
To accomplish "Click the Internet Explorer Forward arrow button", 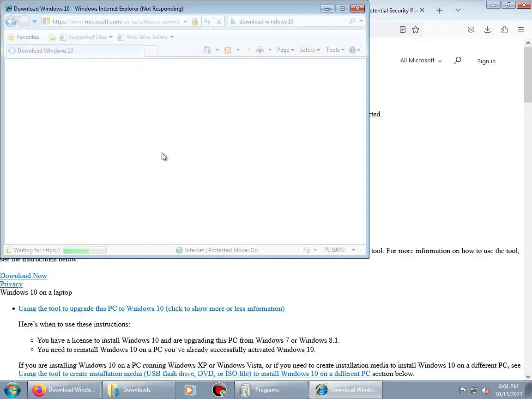I will click(x=24, y=21).
